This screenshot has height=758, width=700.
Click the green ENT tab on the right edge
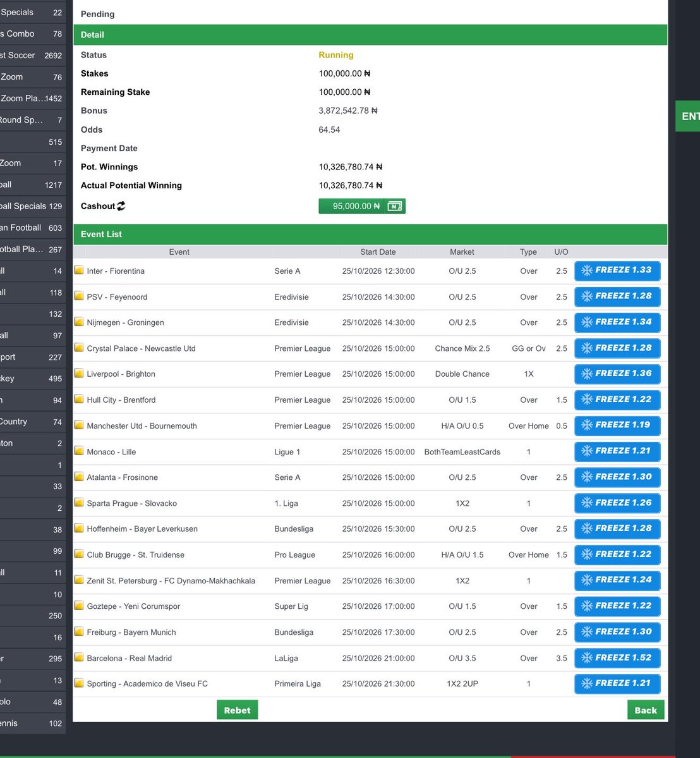[688, 116]
